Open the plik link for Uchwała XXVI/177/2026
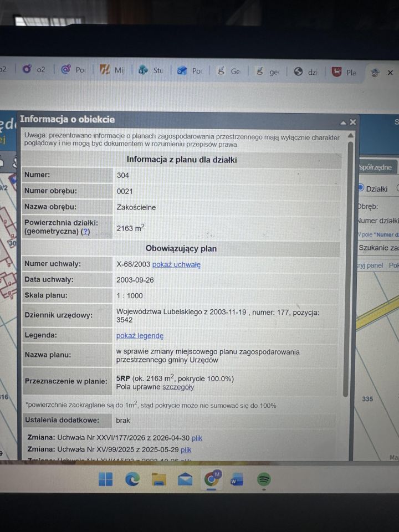Viewport: 399px width, 532px height. click(x=197, y=438)
